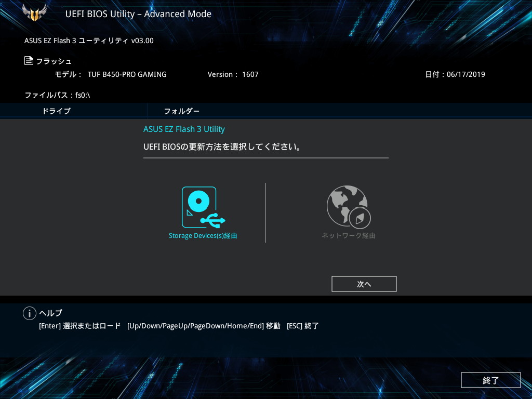This screenshot has height=399, width=532.
Task: Select the Storage Device USB drive icon
Action: pyautogui.click(x=203, y=207)
